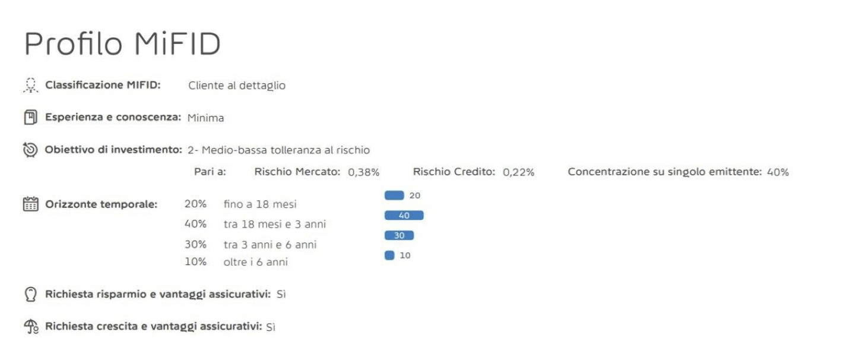Click the Rischio Credito 0,22% value
This screenshot has height=360, width=868.
(x=518, y=172)
